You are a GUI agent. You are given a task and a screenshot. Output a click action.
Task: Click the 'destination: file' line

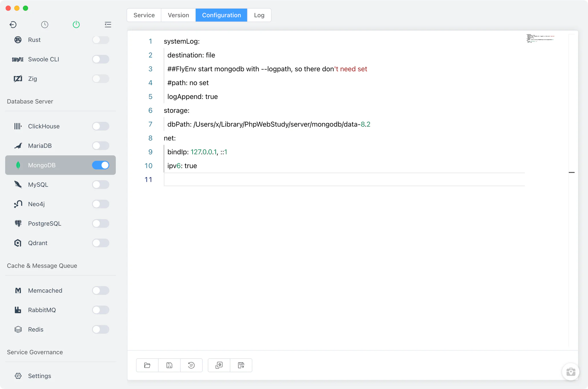[191, 55]
